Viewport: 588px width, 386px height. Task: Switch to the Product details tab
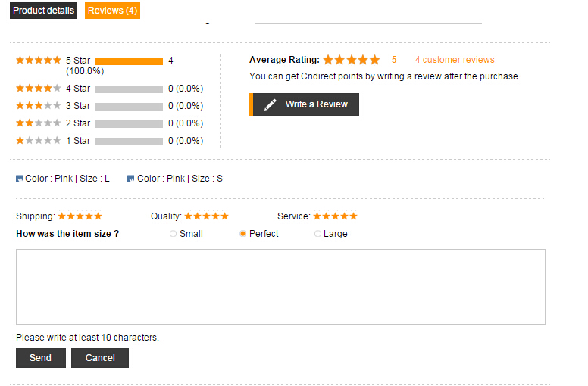point(43,11)
